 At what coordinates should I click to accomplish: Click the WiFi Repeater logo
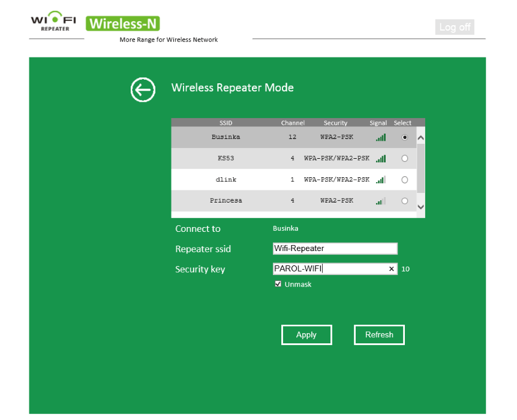tap(53, 23)
